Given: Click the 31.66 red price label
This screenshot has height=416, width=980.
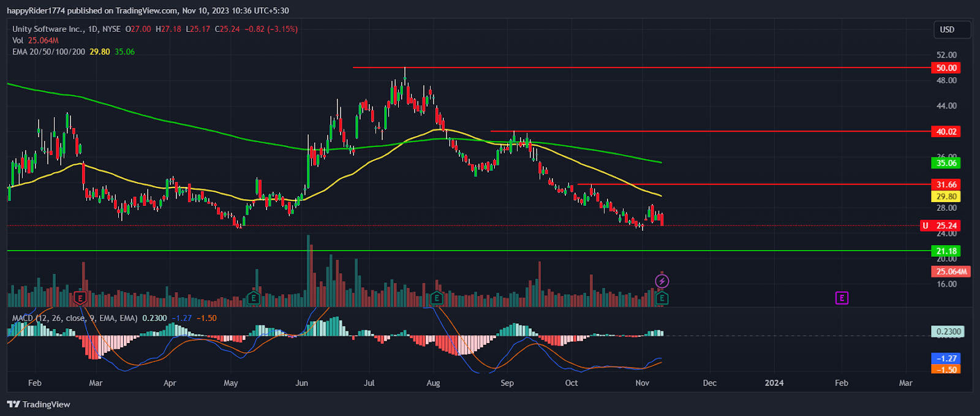Looking at the screenshot, I should tap(946, 184).
